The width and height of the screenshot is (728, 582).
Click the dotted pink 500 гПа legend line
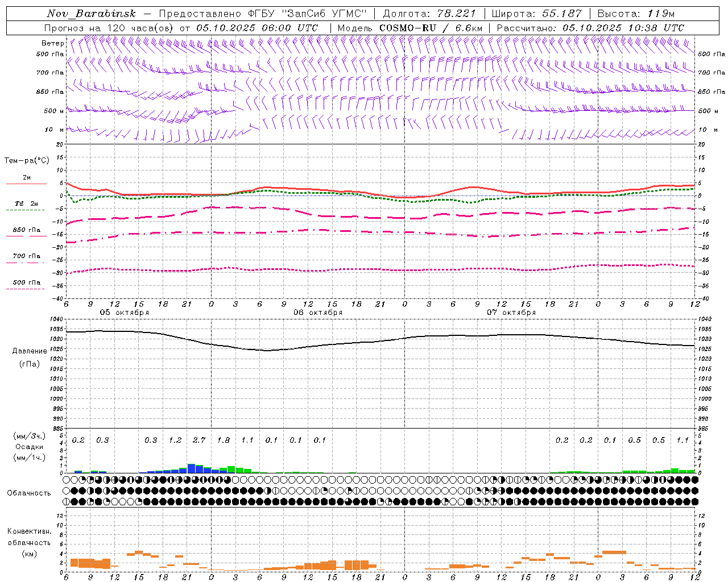point(25,289)
